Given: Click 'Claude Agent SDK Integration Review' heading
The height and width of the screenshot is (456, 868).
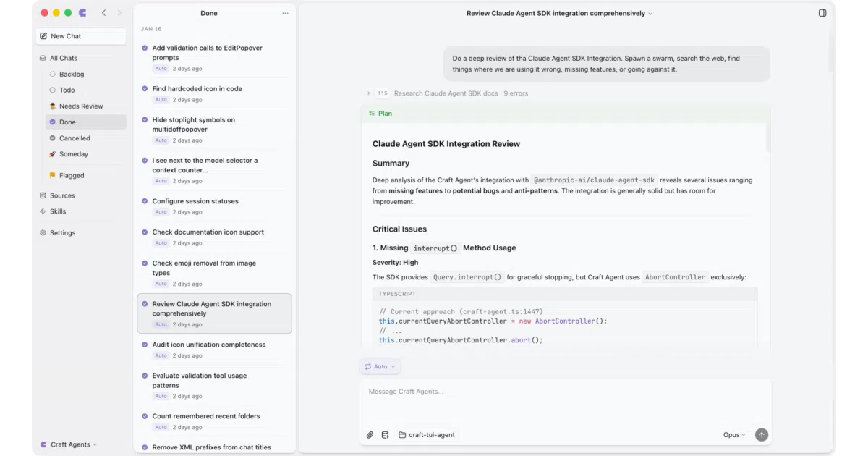Looking at the screenshot, I should [x=446, y=144].
